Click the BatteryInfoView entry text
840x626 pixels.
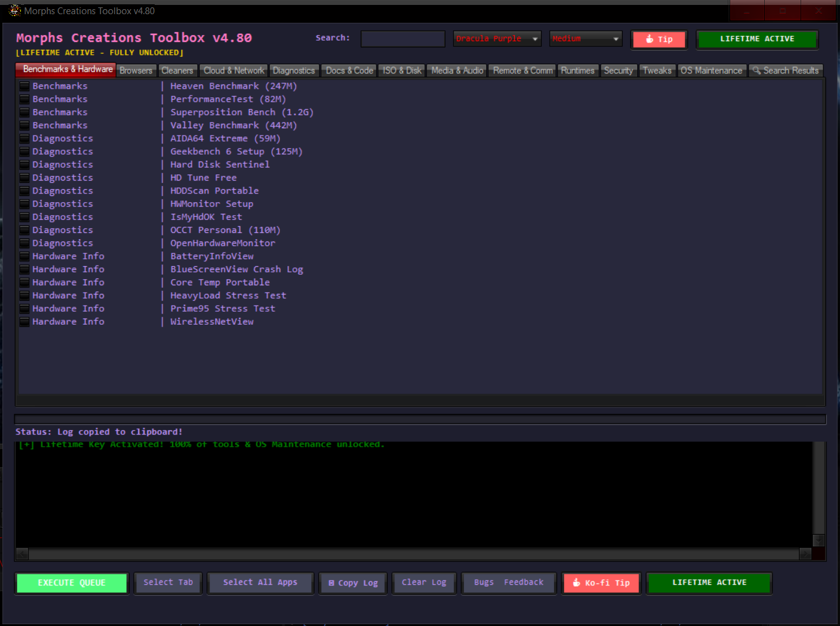point(212,256)
